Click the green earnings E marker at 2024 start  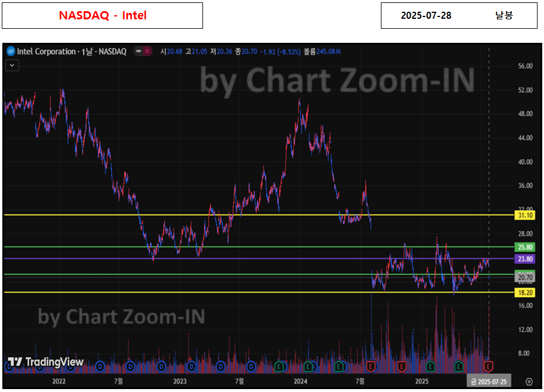click(x=308, y=366)
